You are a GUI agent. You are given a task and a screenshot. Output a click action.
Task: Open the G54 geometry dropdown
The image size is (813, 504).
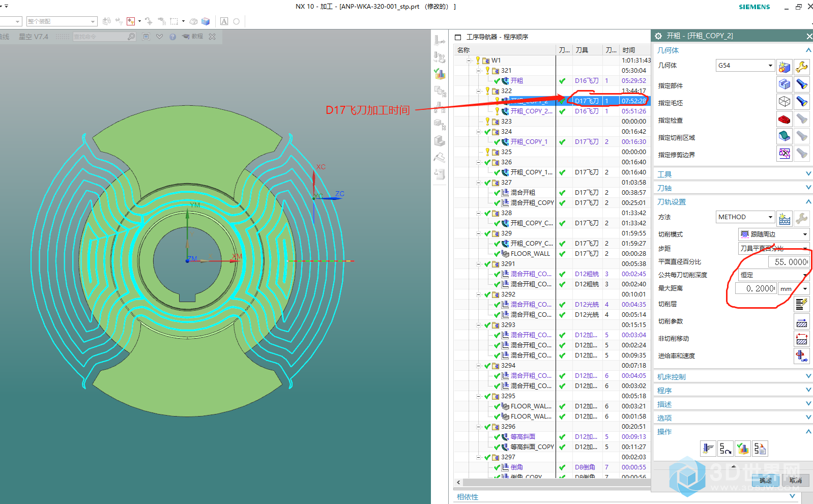(x=770, y=66)
